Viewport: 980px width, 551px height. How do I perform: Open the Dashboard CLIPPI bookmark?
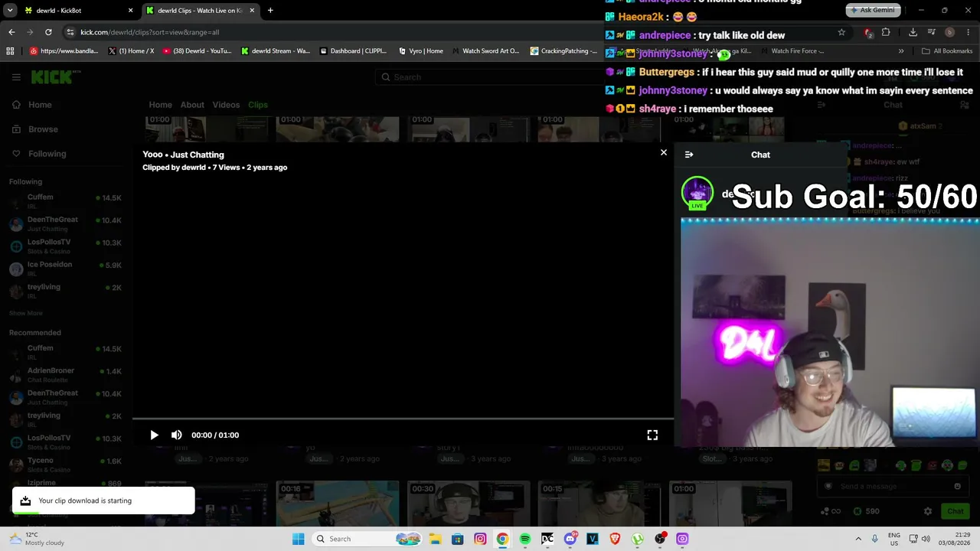point(354,51)
